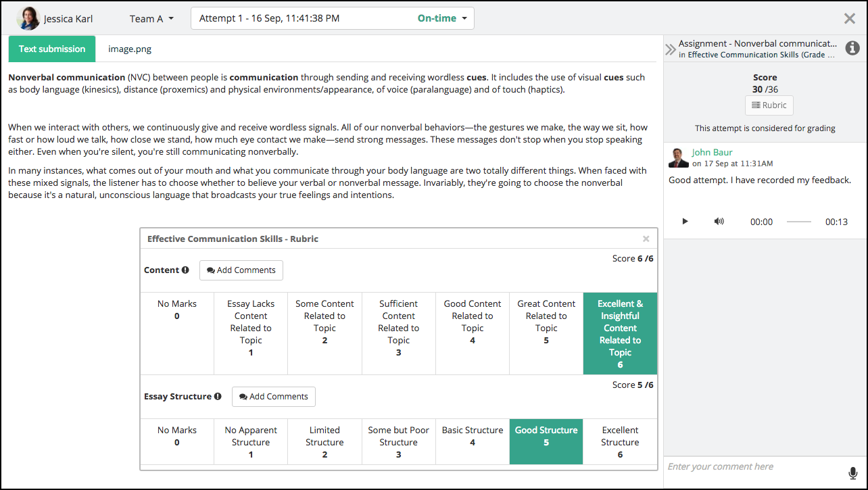The height and width of the screenshot is (490, 868).
Task: Click the Content criterion info icon
Action: [185, 270]
